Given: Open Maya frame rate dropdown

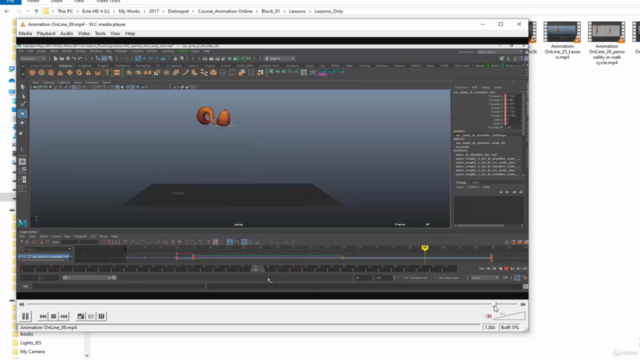Looking at the screenshot, I should pyautogui.click(x=485, y=278).
